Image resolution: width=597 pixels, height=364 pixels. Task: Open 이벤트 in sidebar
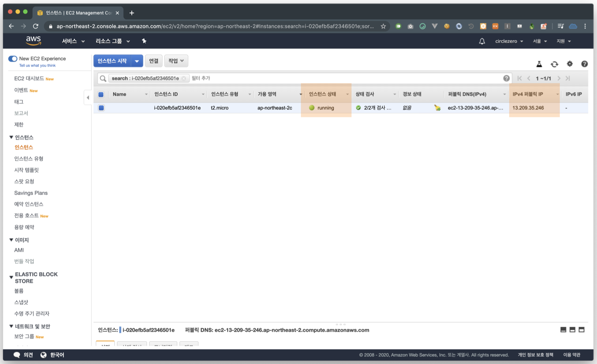coord(21,90)
